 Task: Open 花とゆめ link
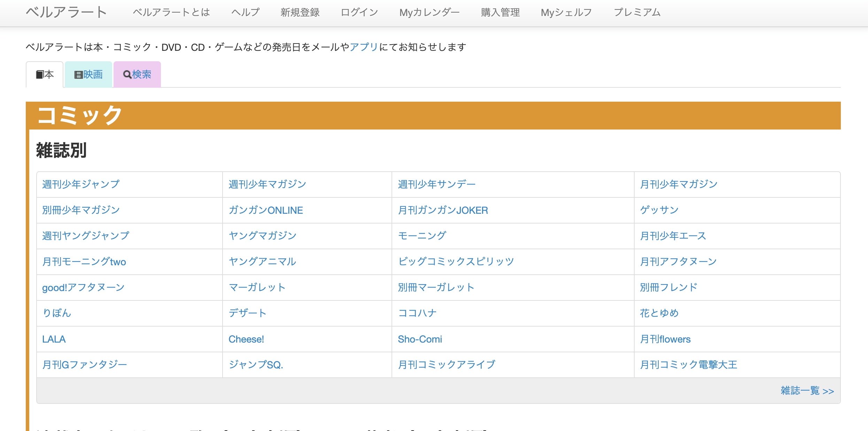point(659,313)
